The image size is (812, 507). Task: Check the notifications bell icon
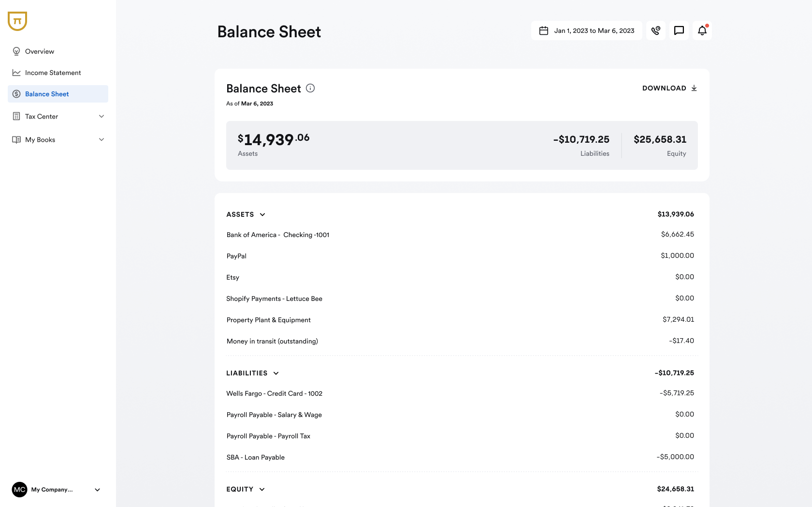coord(702,30)
